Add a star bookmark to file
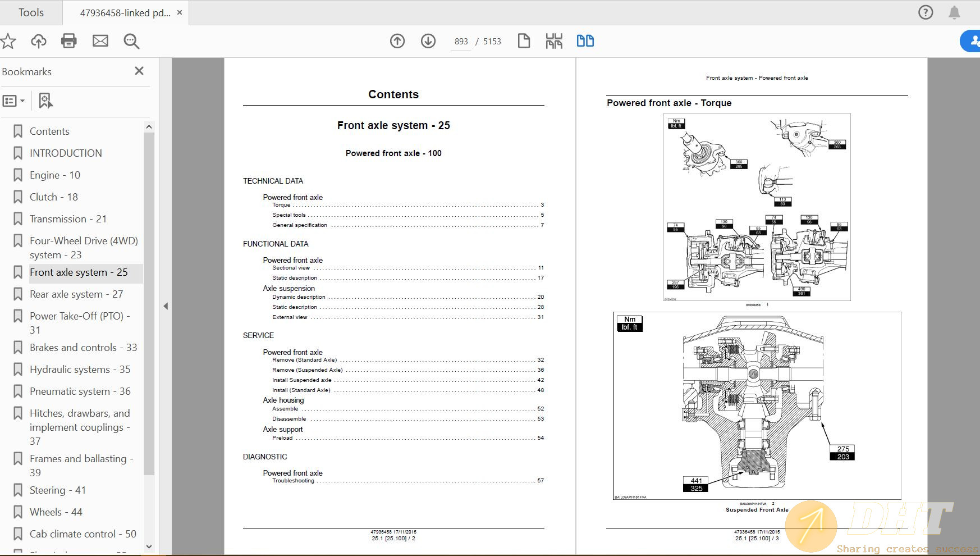980x556 pixels. pos(8,41)
